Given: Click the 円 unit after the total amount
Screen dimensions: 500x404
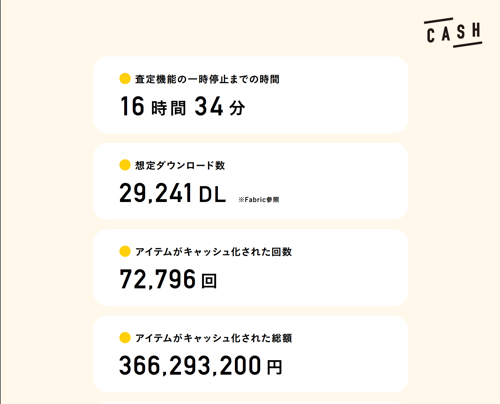Looking at the screenshot, I should [274, 367].
